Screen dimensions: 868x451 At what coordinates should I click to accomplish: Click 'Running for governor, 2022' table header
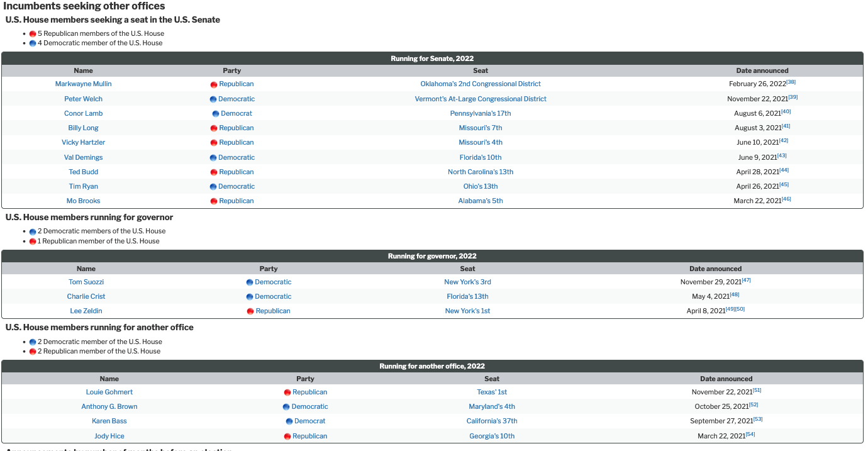432,256
